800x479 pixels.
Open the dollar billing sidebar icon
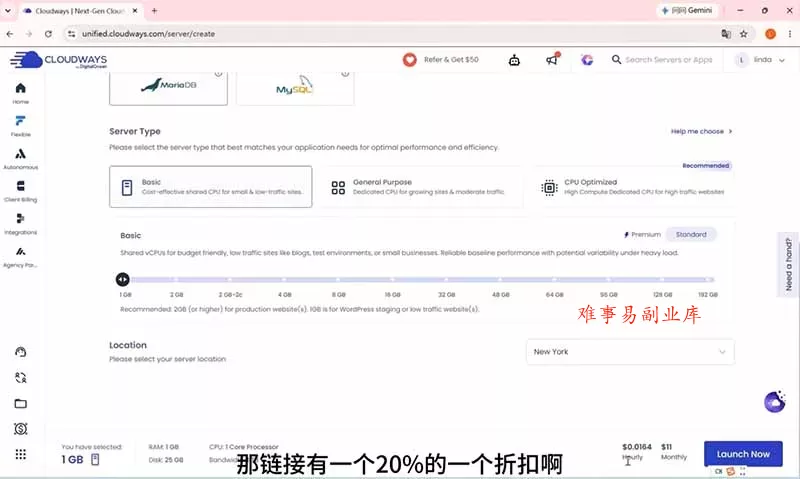click(20, 429)
